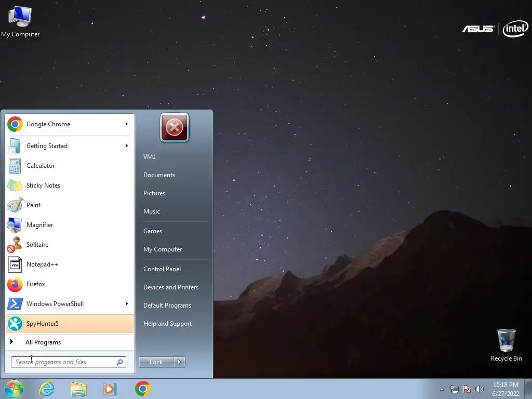Launch Firefox browser icon

(15, 284)
